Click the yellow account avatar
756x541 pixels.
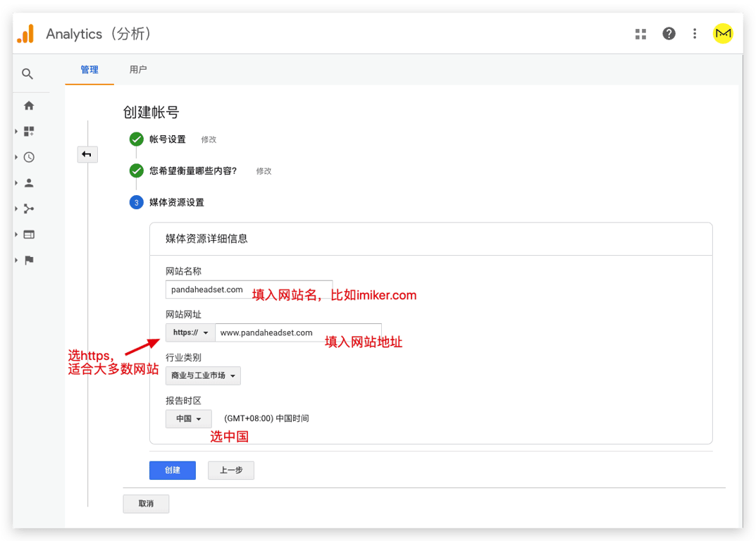(x=723, y=34)
